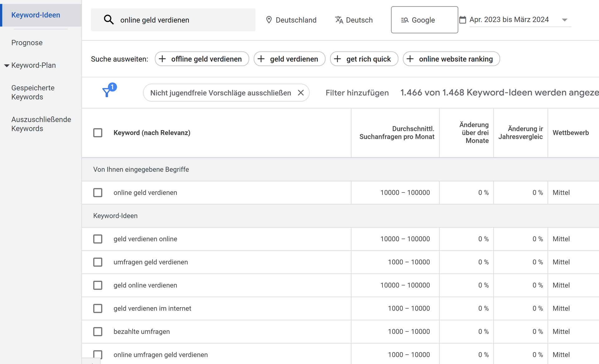
Task: Open the date range dropdown arrow
Action: point(565,19)
